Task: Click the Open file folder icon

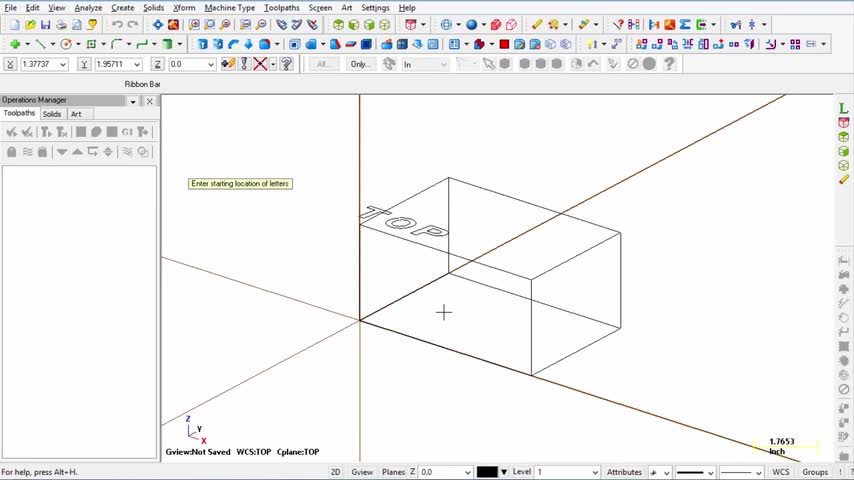Action: click(x=30, y=25)
